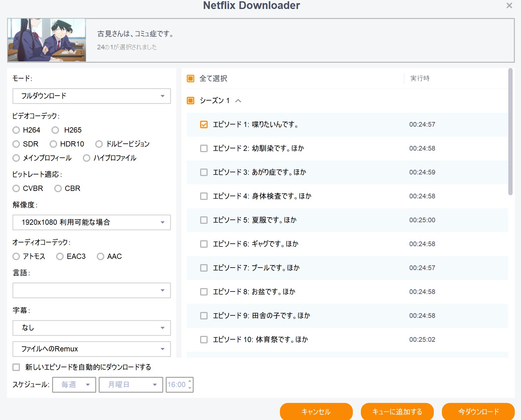Click the 実行時 column header
Viewport: 521px width, 420px height.
pos(420,79)
